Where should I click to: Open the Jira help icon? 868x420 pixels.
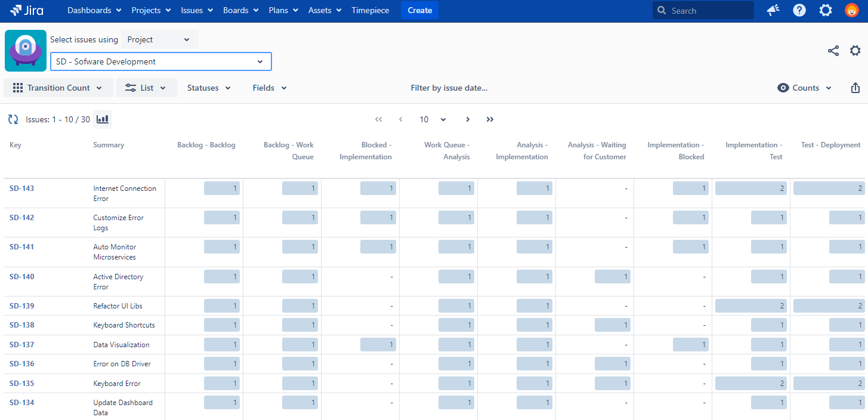(799, 10)
